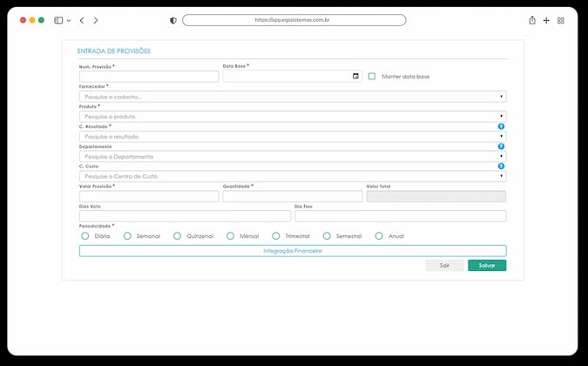Select the Quinzenal radio button

178,236
